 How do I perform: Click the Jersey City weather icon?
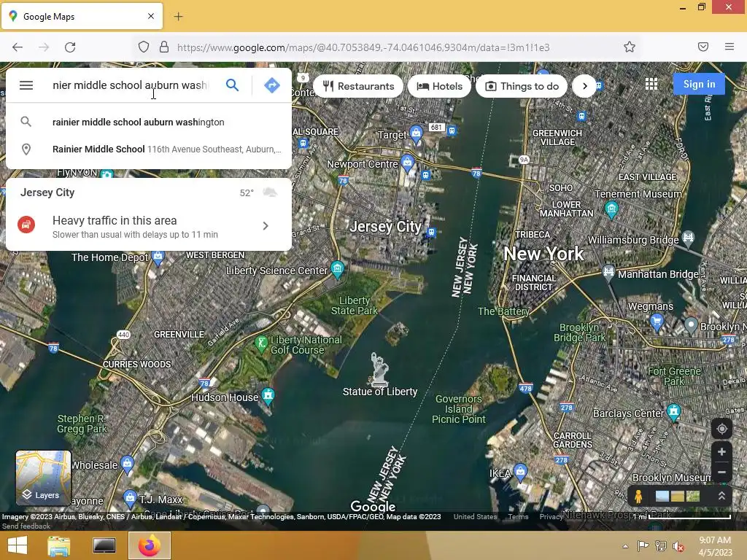pos(270,192)
